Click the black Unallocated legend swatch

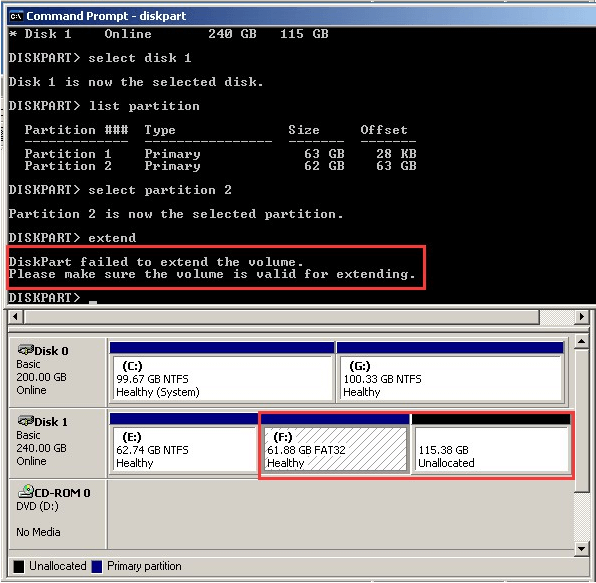click(x=19, y=566)
